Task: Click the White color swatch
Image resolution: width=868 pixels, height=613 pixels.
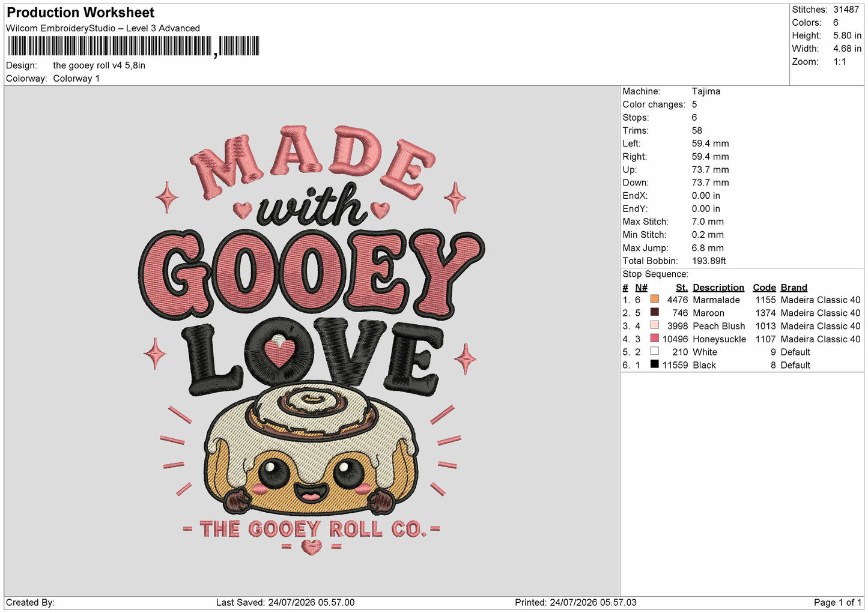Action: [x=655, y=351]
